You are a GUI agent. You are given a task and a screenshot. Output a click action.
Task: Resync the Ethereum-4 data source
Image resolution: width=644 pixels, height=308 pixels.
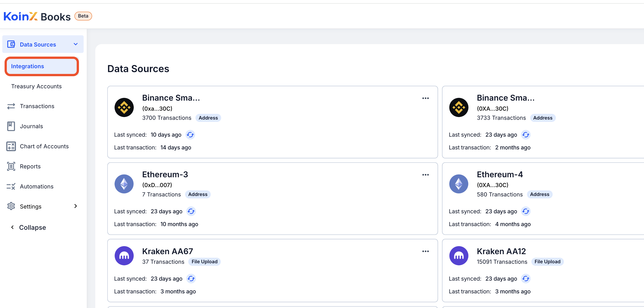(526, 211)
